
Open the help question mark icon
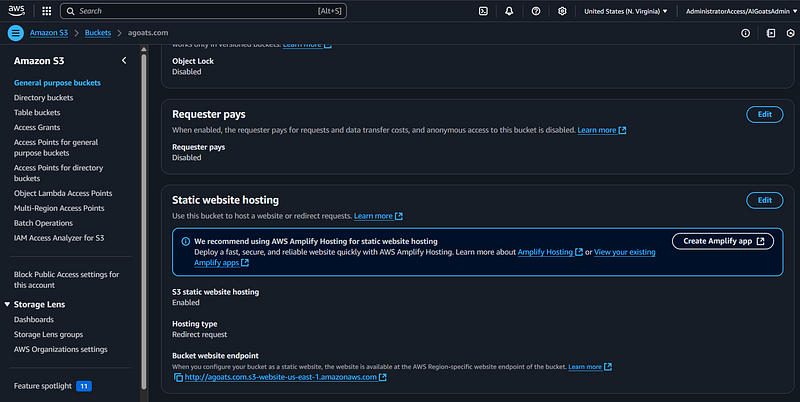tap(536, 11)
